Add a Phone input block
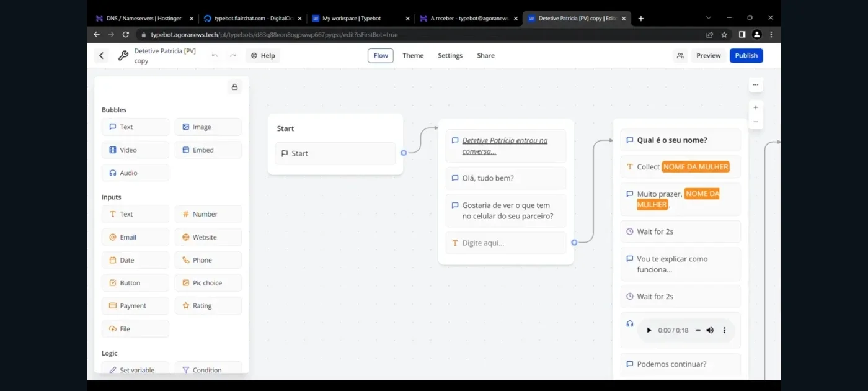The image size is (868, 391). click(x=208, y=260)
